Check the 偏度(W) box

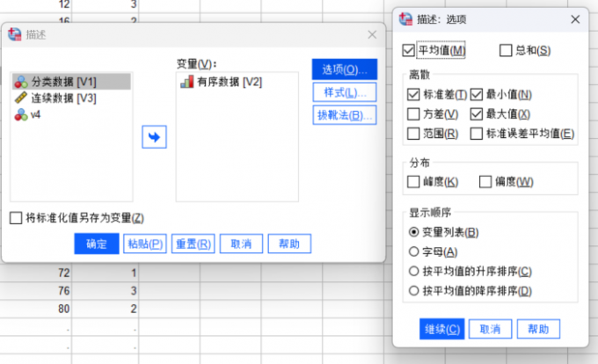(x=485, y=182)
